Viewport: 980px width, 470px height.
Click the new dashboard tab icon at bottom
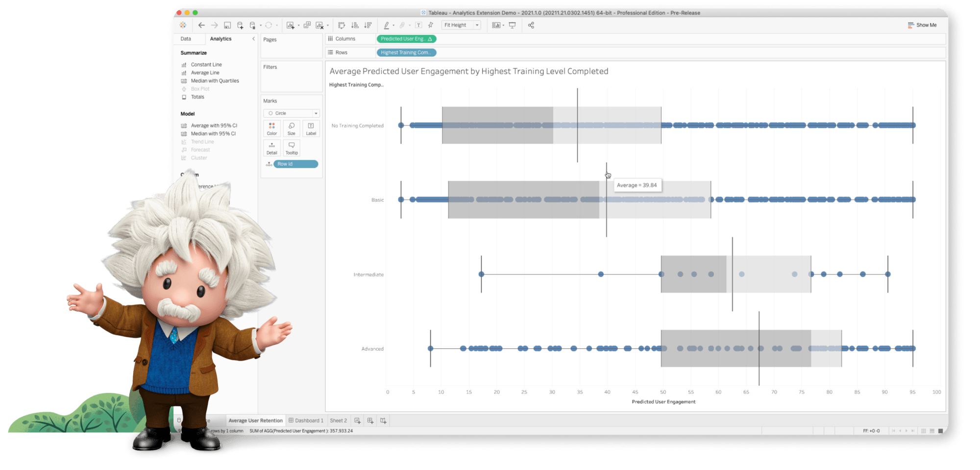click(x=370, y=421)
